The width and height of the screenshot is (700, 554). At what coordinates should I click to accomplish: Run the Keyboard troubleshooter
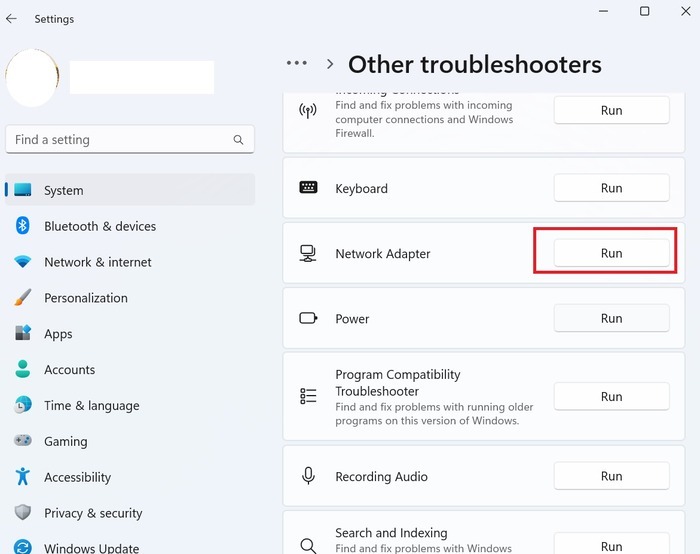pyautogui.click(x=612, y=188)
